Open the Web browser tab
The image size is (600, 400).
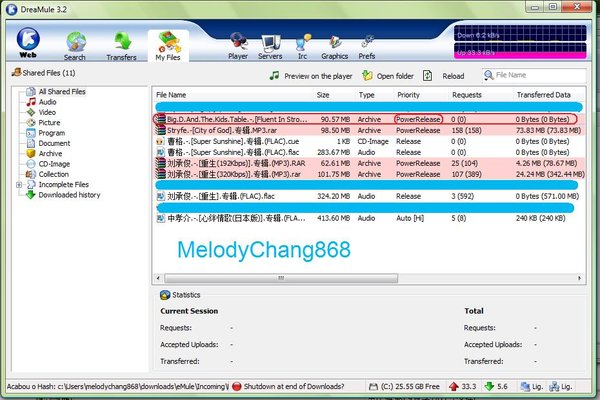pyautogui.click(x=28, y=43)
